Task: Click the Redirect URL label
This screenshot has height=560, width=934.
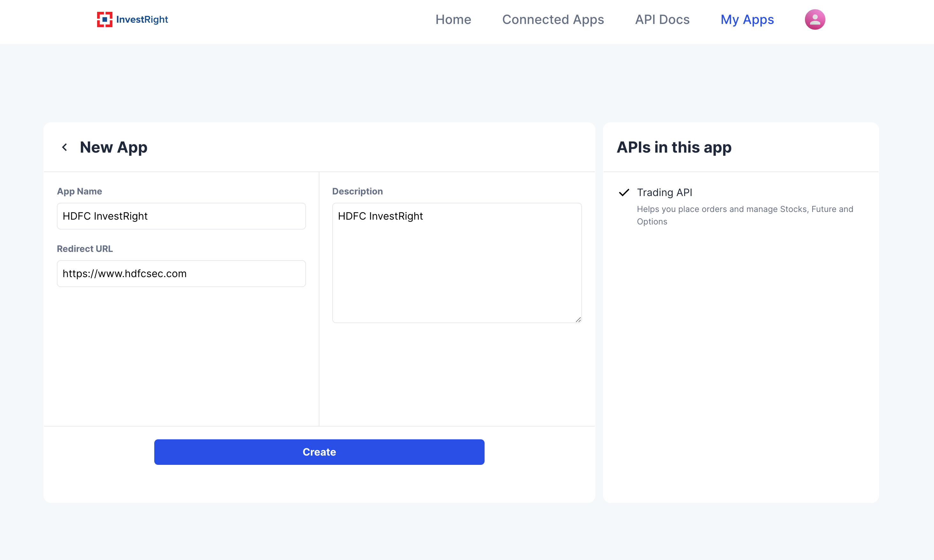Action: coord(85,249)
